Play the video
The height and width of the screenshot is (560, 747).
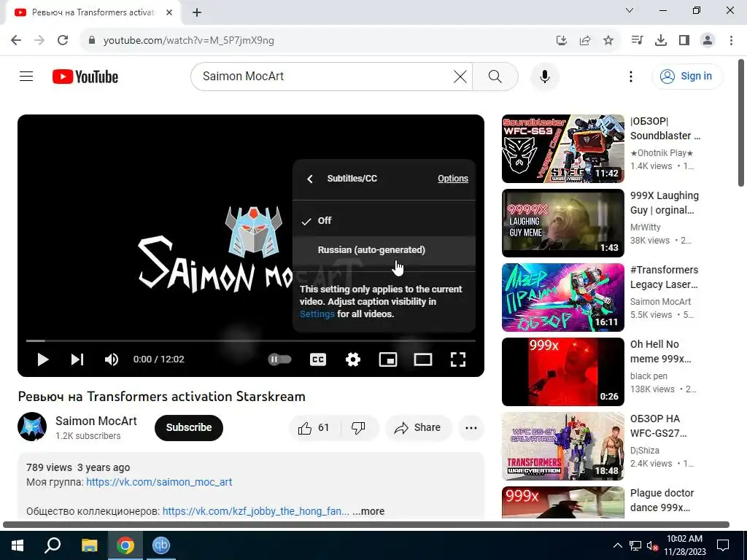click(x=43, y=359)
